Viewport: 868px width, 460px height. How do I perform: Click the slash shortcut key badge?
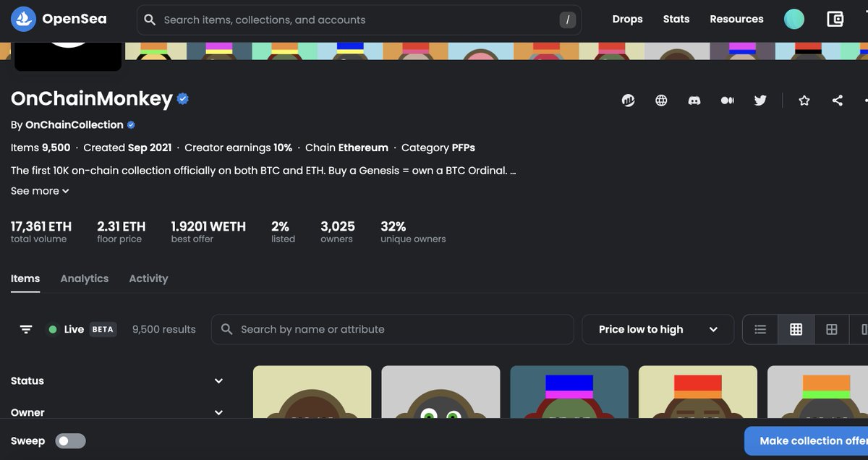[x=568, y=20]
